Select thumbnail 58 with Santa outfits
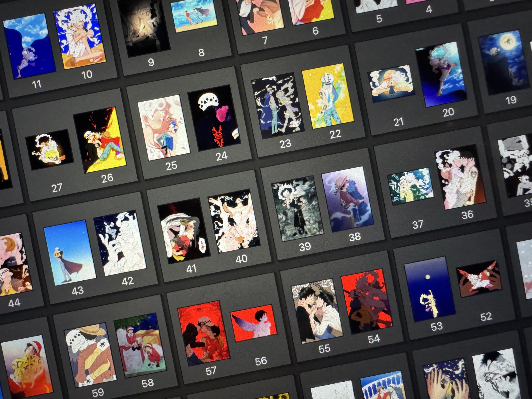532x399 pixels. (140, 345)
